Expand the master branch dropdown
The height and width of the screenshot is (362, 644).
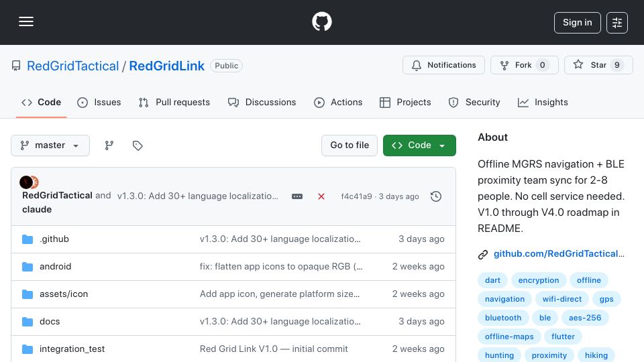tap(50, 145)
